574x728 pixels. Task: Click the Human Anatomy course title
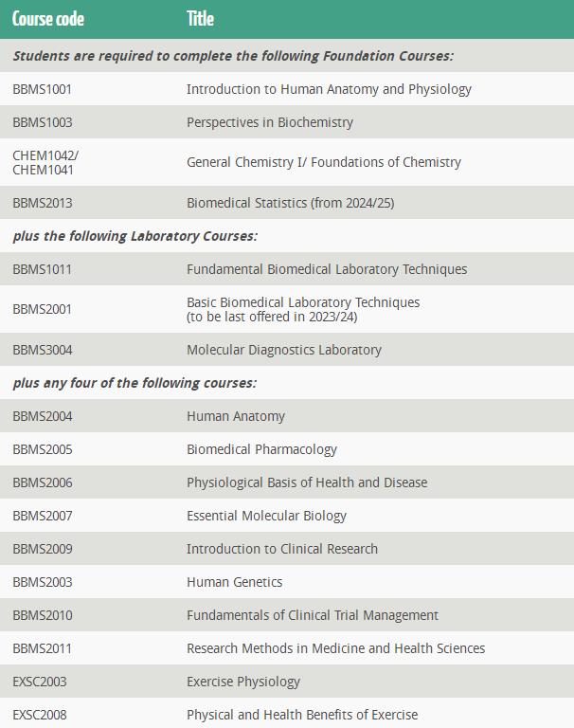[236, 416]
